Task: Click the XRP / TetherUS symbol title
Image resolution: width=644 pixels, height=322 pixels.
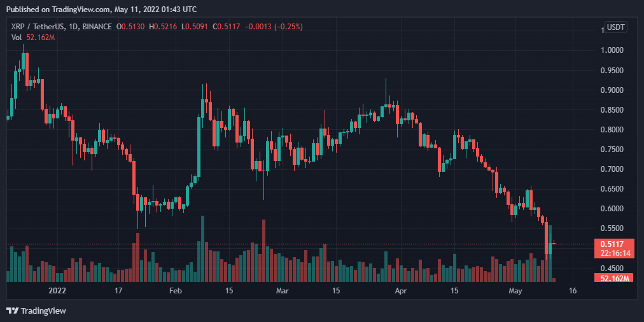Action: (36, 27)
